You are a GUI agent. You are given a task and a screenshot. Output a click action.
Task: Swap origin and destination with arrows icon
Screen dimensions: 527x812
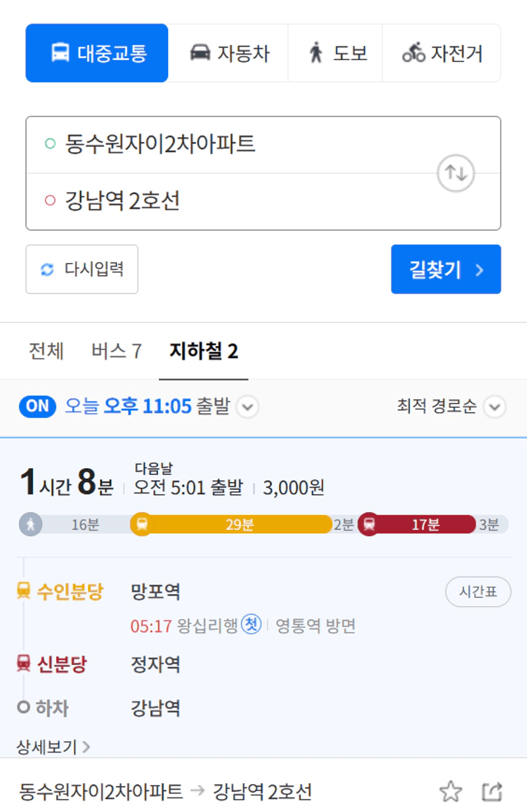(x=456, y=173)
